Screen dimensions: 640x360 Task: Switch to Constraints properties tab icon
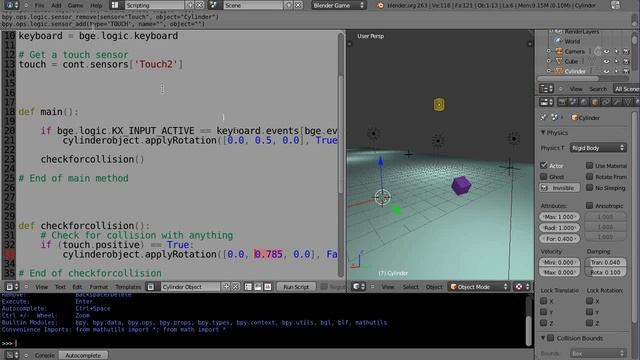point(606,102)
